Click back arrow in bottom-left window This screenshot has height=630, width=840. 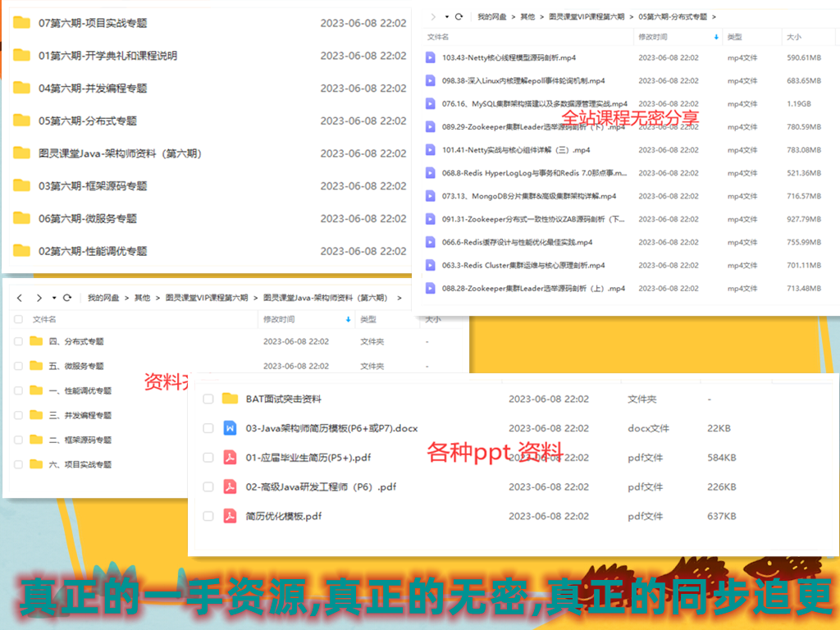pos(20,297)
